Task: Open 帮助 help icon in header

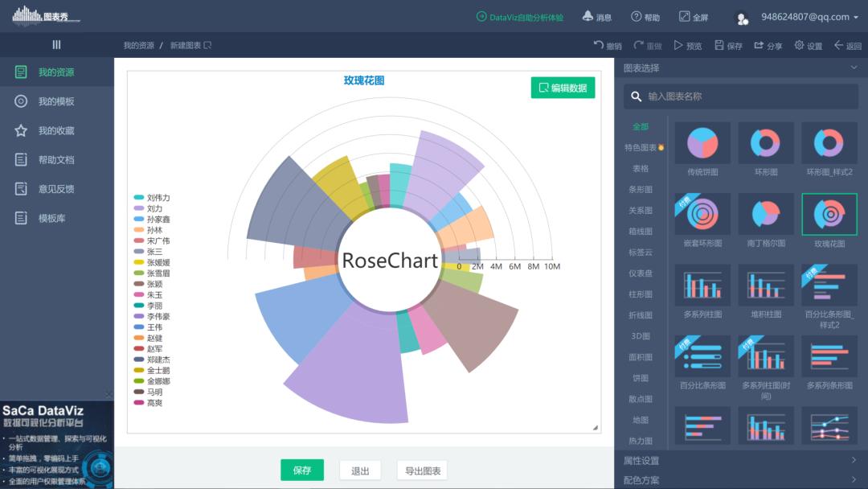Action: click(645, 17)
